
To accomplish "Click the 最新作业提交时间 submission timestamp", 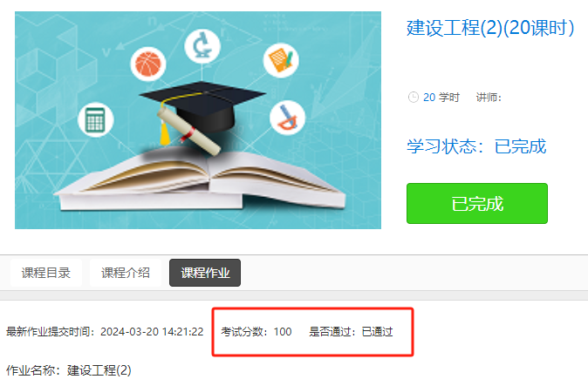I will pyautogui.click(x=105, y=332).
